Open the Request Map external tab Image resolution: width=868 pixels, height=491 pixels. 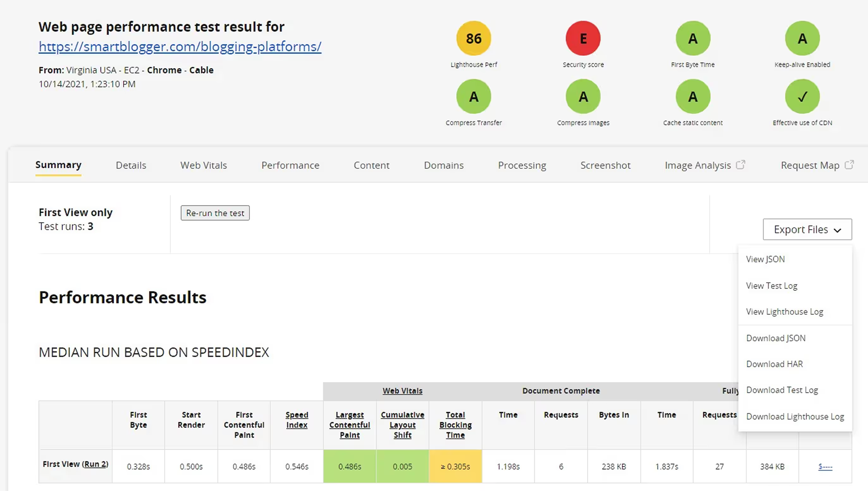[817, 165]
